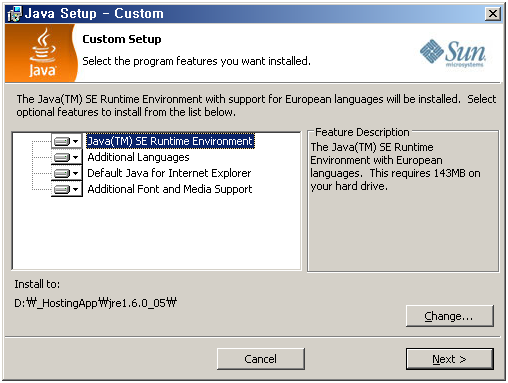Open the dropdown arrow for Java(TM) SE Runtime Environment

pyautogui.click(x=76, y=141)
